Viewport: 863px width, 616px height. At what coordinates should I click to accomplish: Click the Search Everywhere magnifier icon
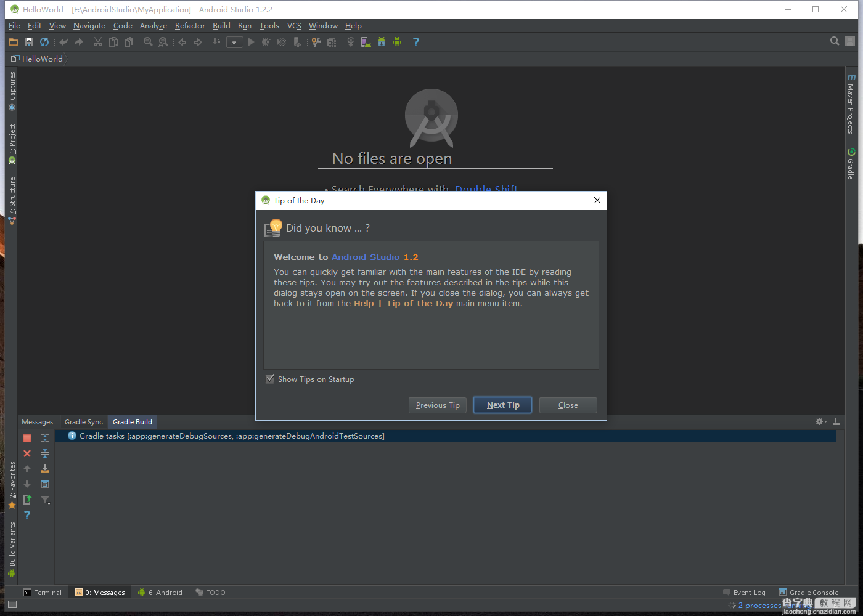coord(835,41)
